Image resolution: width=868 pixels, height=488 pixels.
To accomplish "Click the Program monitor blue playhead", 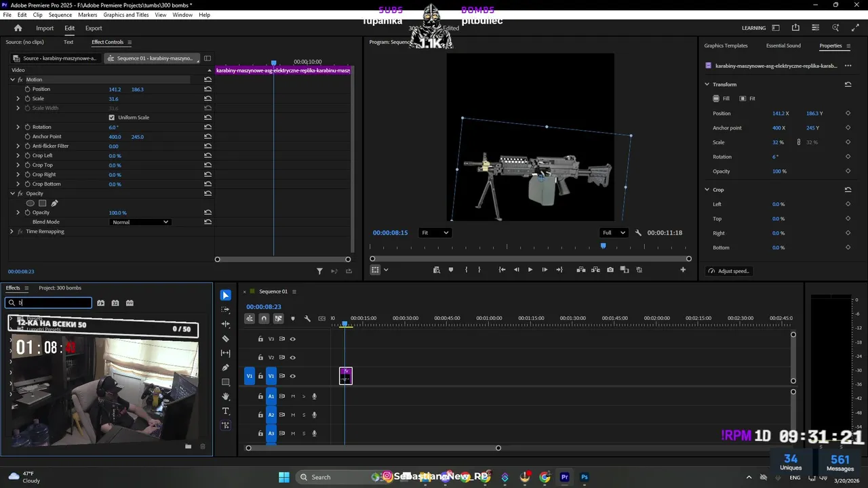I will [603, 246].
